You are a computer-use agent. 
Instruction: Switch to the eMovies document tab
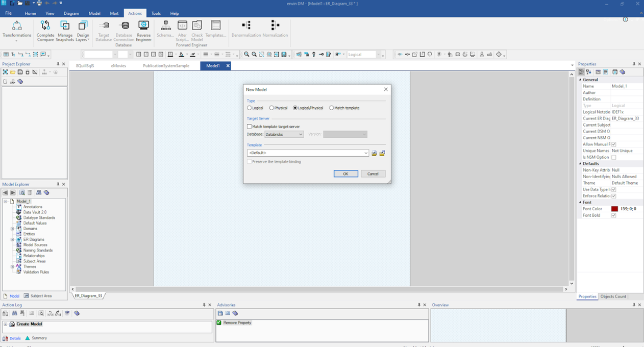tap(118, 66)
